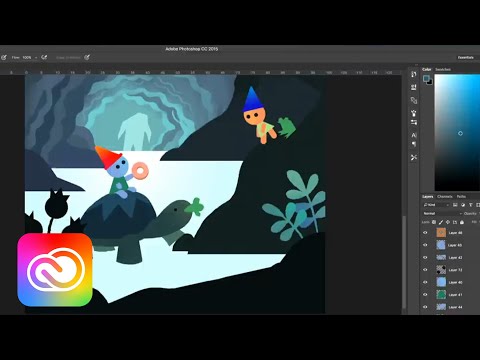This screenshot has height=360, width=480.
Task: Lock all padlock icon in the Layers panel
Action: pos(462,222)
